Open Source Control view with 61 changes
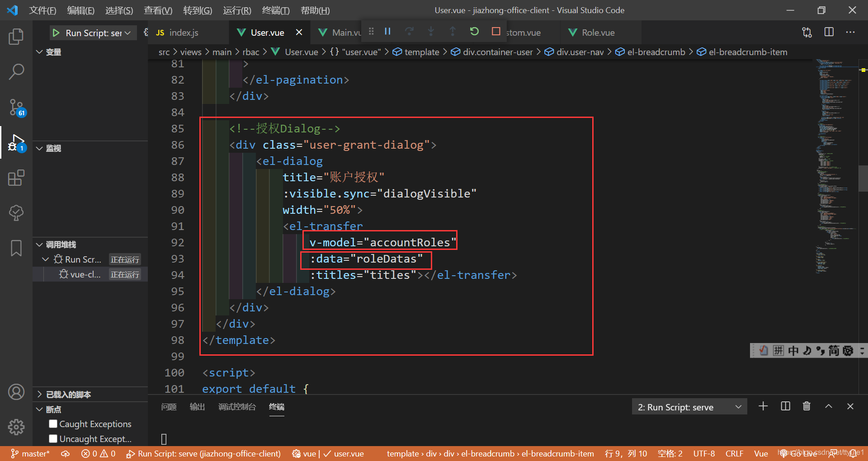 point(16,108)
